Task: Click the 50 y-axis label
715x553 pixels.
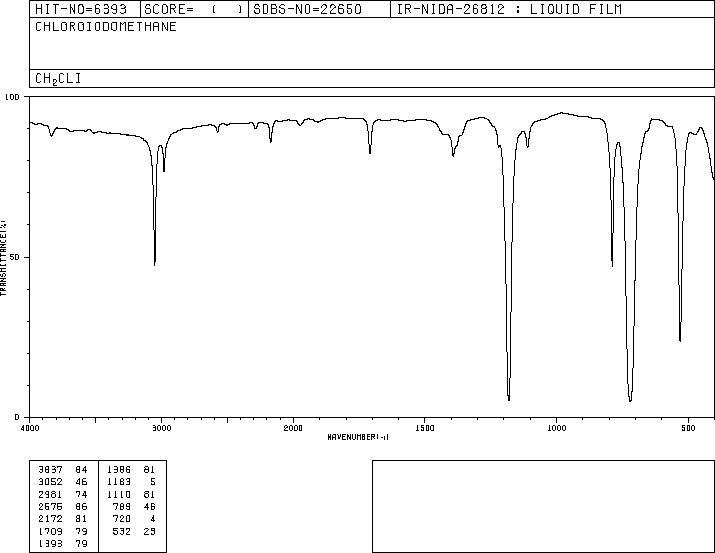Action: pyautogui.click(x=15, y=257)
